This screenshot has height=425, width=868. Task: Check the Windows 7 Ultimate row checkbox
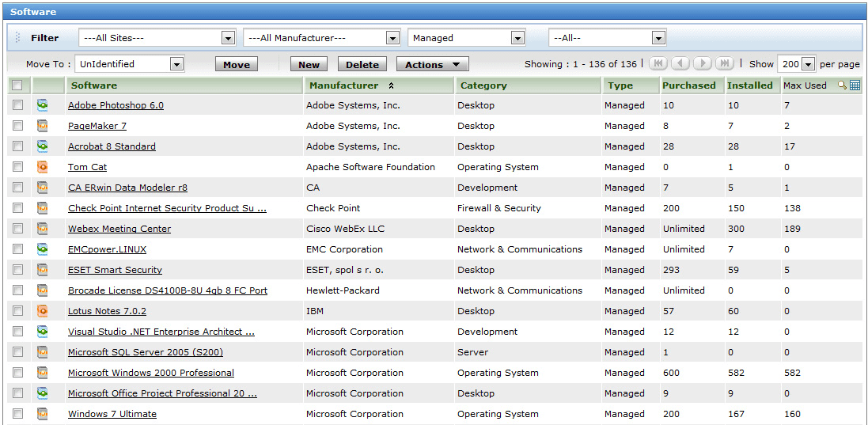click(x=17, y=413)
